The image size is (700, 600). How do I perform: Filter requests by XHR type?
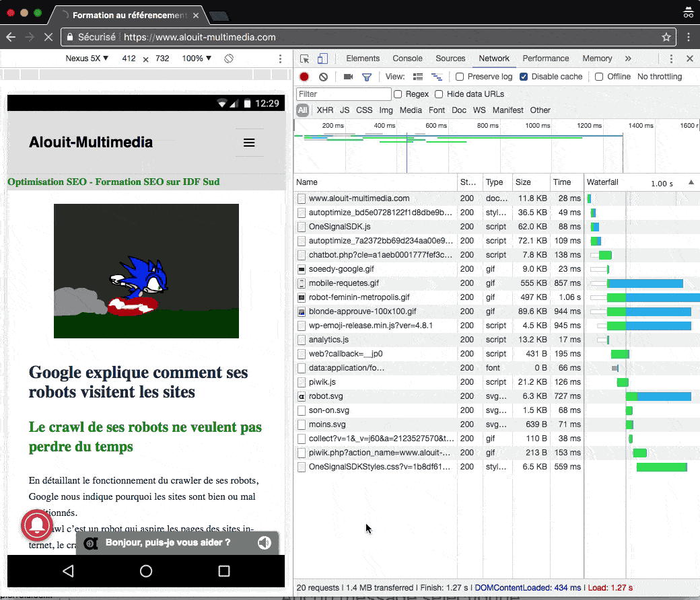pos(325,110)
